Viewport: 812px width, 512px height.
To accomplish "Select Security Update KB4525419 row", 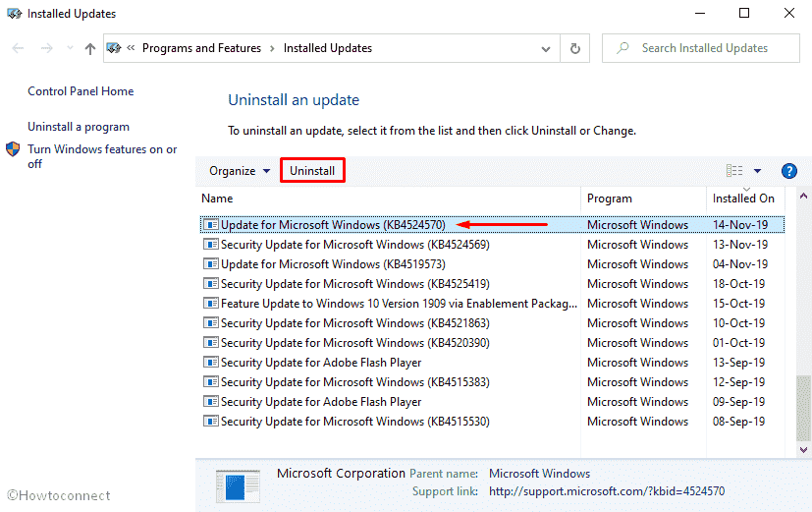I will point(492,284).
